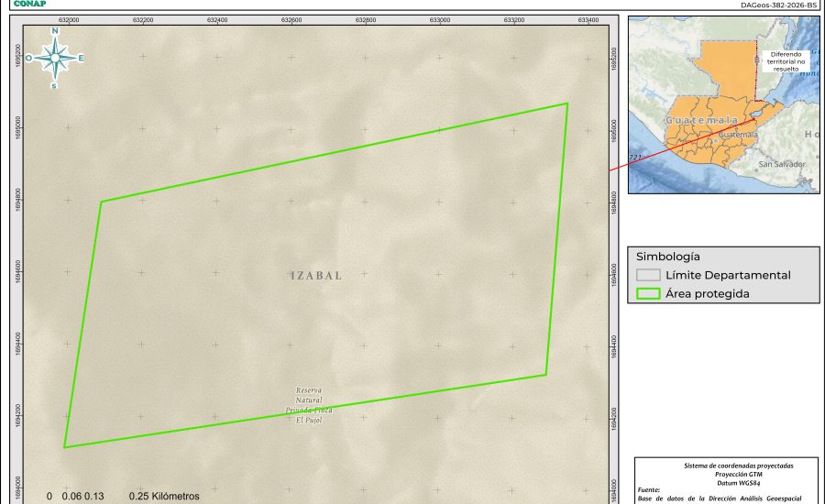Viewport: 825px width, 504px height.
Task: Click the northeast corner of the green polygon
Action: coord(566,104)
